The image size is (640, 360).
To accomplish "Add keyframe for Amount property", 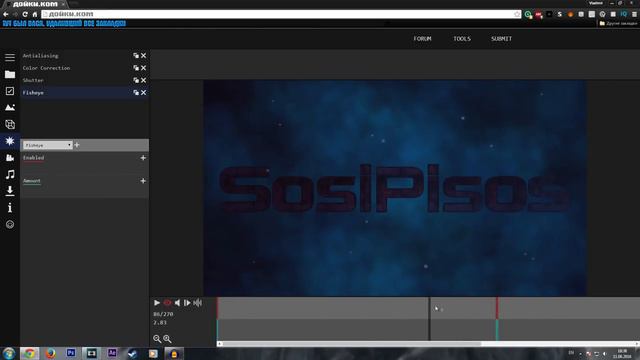I will click(143, 181).
